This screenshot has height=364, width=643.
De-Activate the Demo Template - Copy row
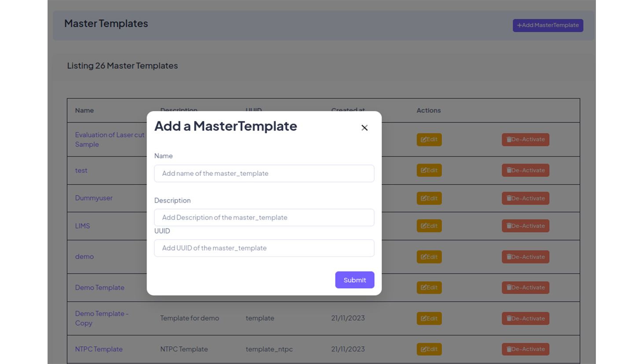525,318
